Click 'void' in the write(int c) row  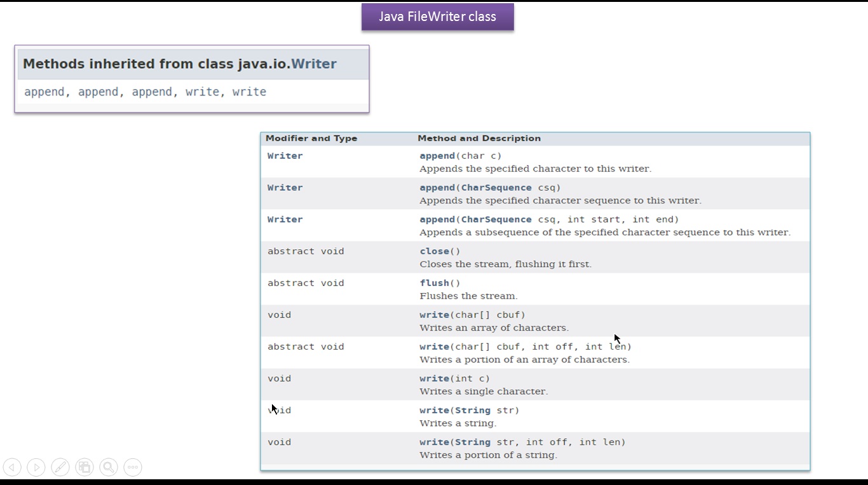[x=279, y=378]
